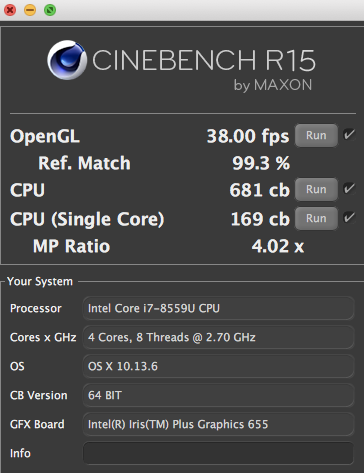Click into the Info text field

[x=218, y=453]
